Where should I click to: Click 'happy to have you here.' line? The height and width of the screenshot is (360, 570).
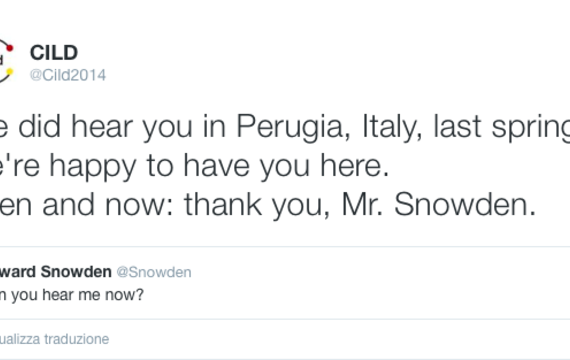(219, 166)
